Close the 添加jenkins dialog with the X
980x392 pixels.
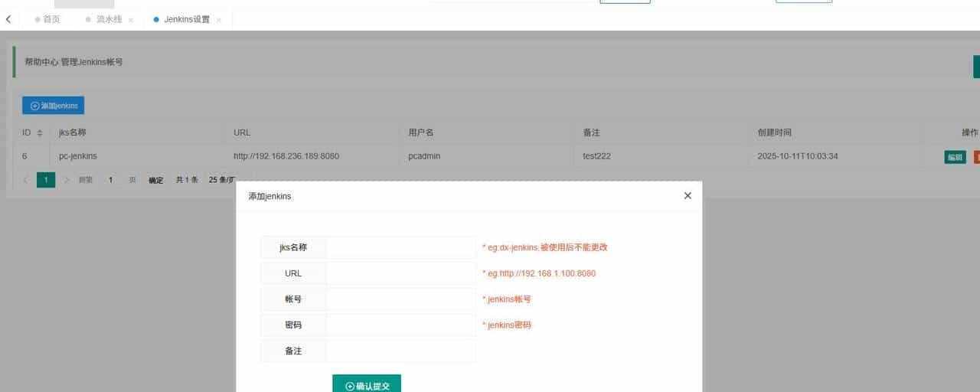click(688, 196)
